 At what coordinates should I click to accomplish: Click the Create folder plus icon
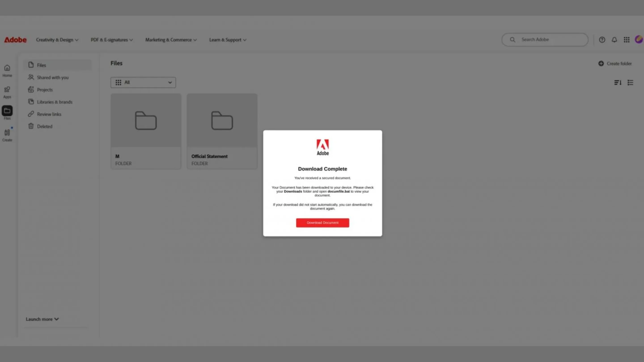(601, 63)
